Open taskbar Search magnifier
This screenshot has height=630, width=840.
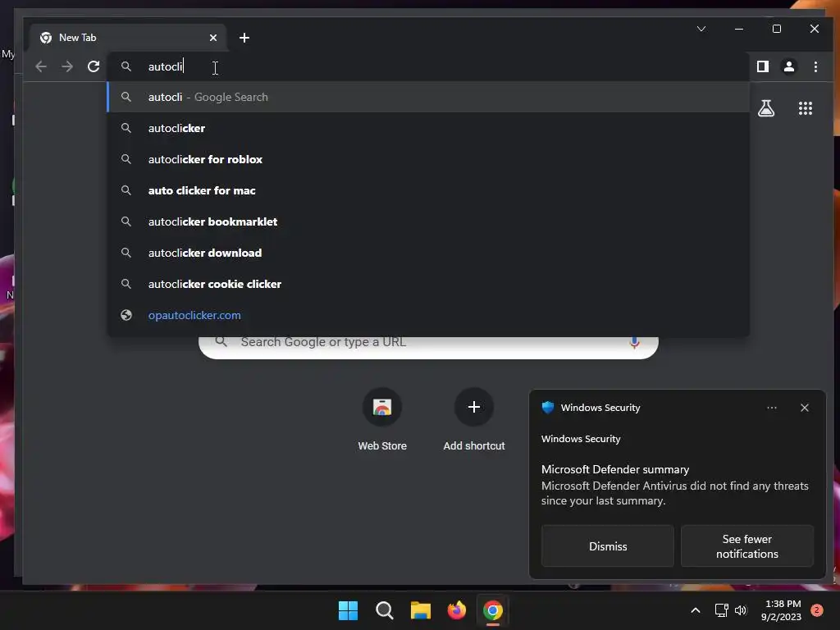[384, 610]
